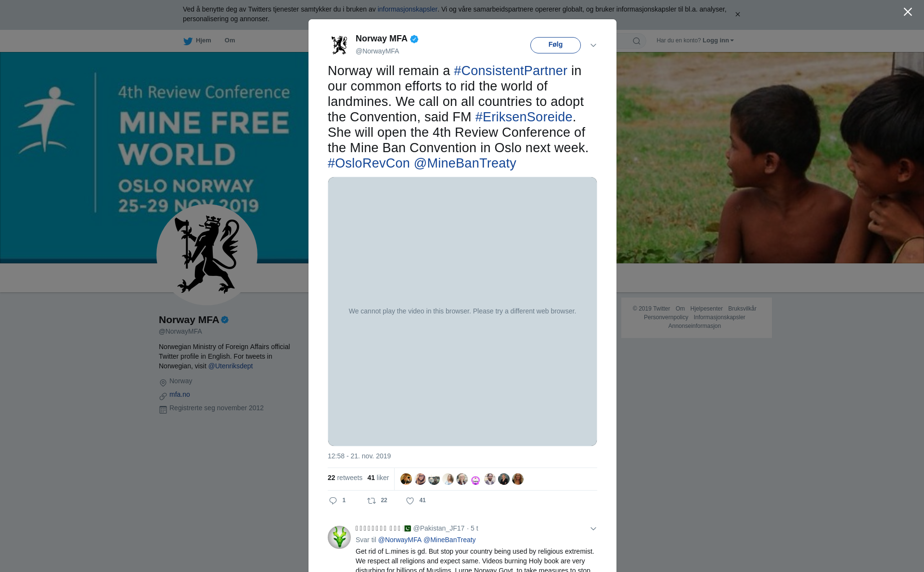Click the retweet arrows icon
The width and height of the screenshot is (924, 572).
372,501
